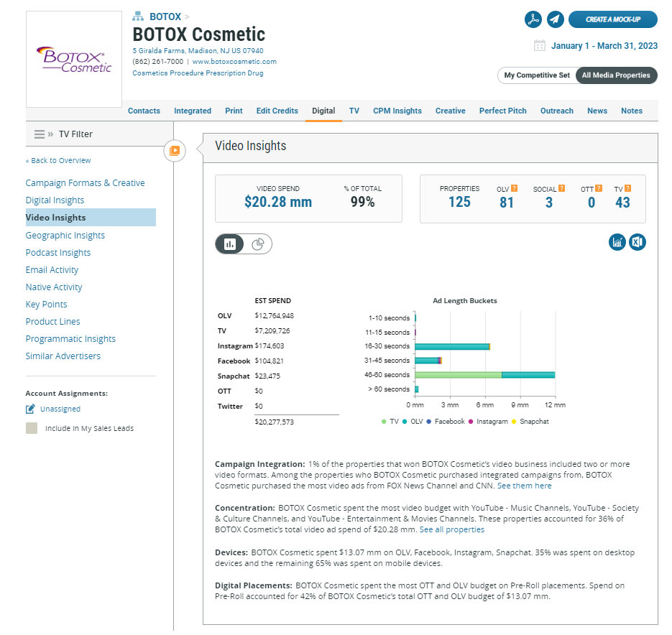Click the TV legend color dot
Viewport: 672px width, 635px height.
pos(384,422)
